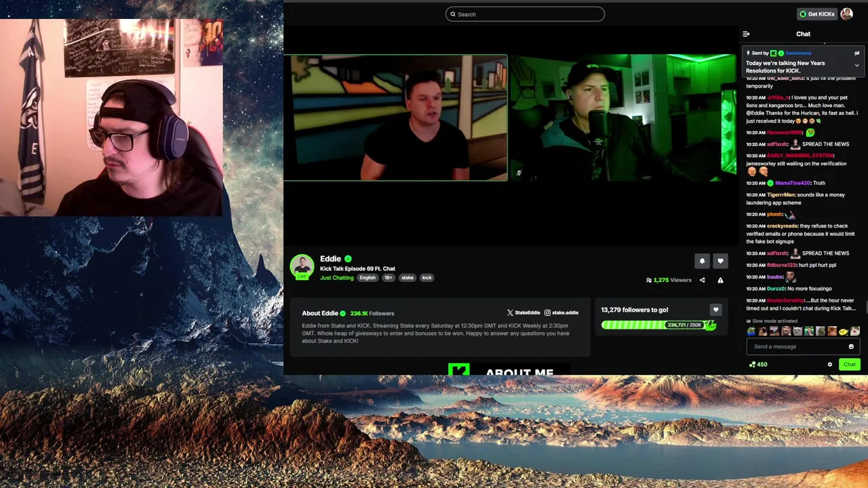Click the viewers icon next to 1,275 Viewers
The image size is (868, 488).
click(x=649, y=280)
